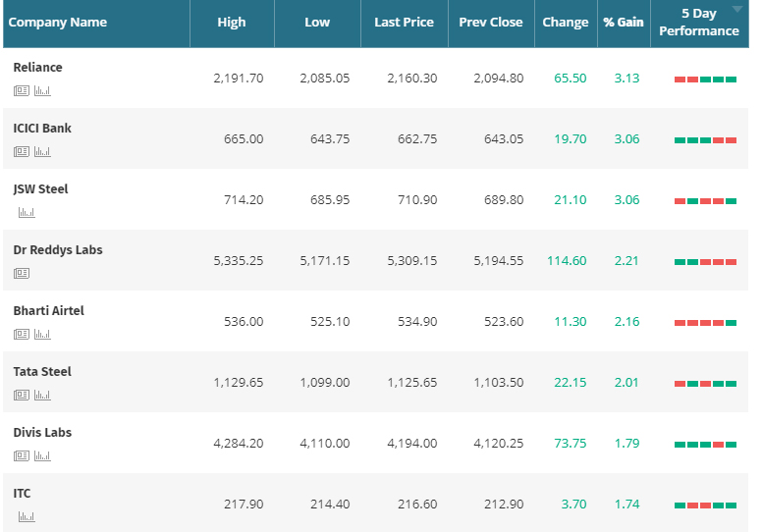Select ICICI Bank change value 19.70
This screenshot has height=532, width=762.
click(571, 139)
